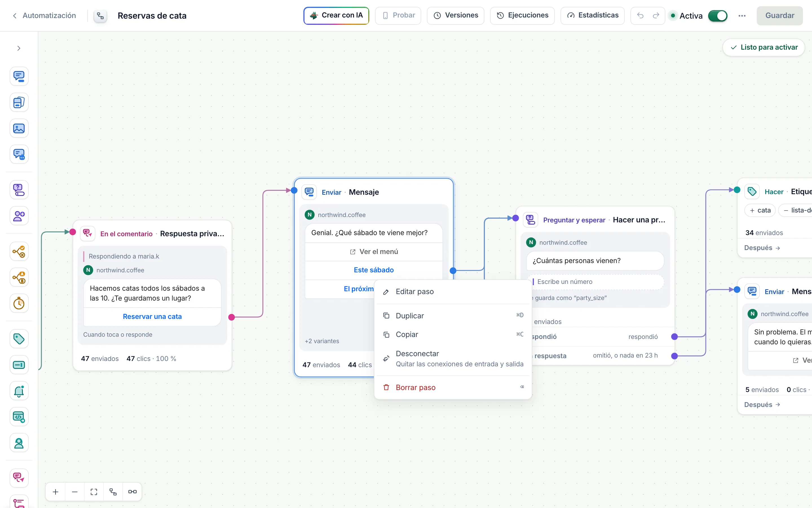Choose Borrar paso in the context menu
Image resolution: width=812 pixels, height=508 pixels.
453,387
